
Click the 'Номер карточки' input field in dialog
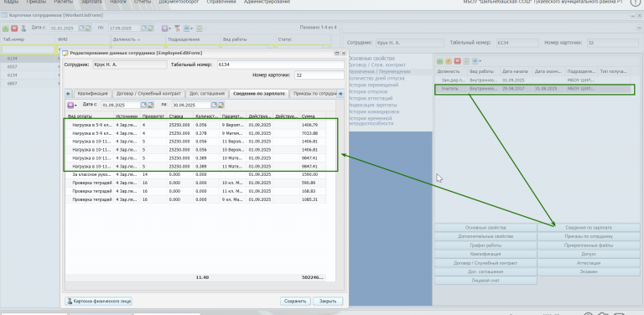pyautogui.click(x=319, y=75)
